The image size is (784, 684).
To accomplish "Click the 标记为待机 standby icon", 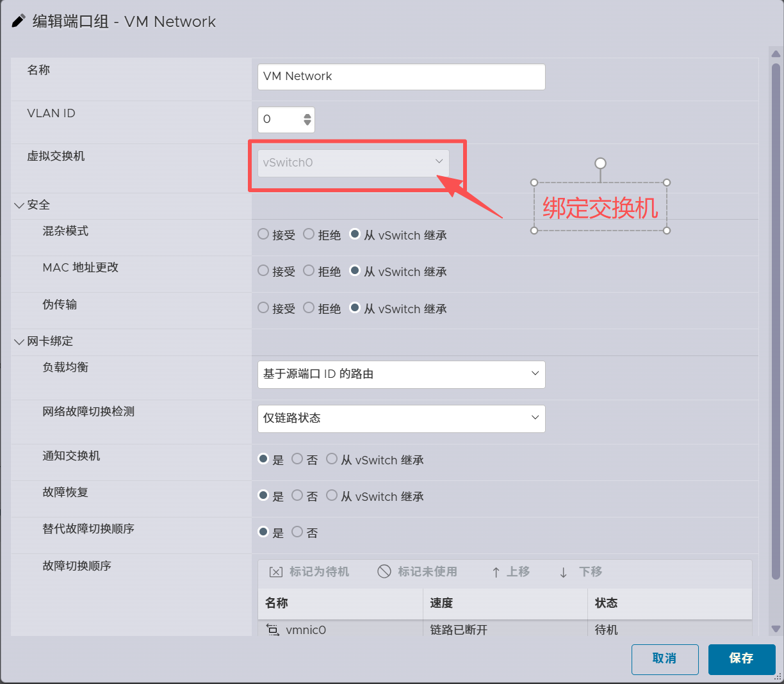I will (x=276, y=572).
